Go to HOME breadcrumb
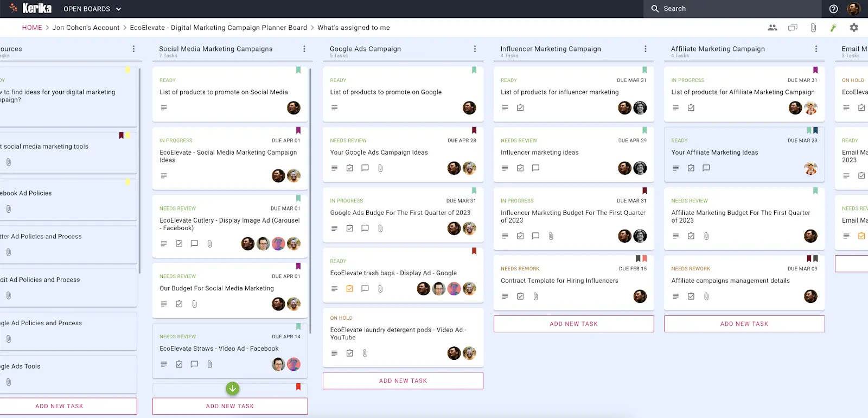This screenshot has width=868, height=418. click(x=32, y=28)
